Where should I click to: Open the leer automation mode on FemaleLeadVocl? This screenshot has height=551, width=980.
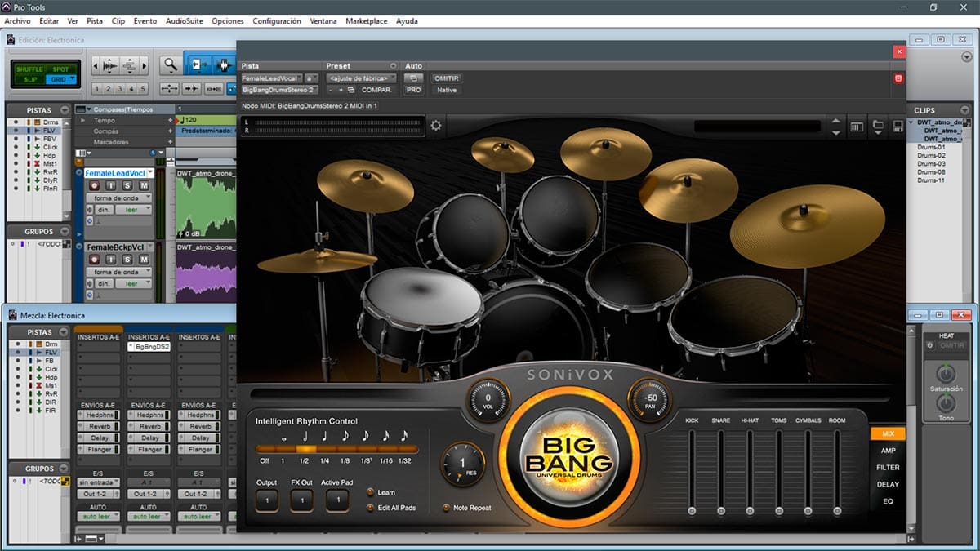click(133, 210)
